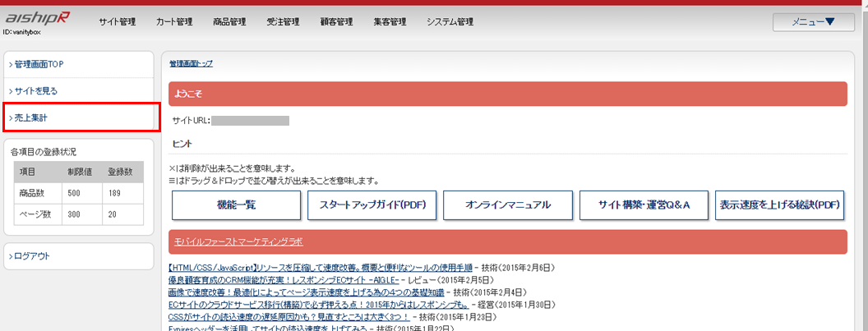Viewport: 868px width, 331px height.
Task: Open 顧客管理 menu
Action: (x=336, y=22)
